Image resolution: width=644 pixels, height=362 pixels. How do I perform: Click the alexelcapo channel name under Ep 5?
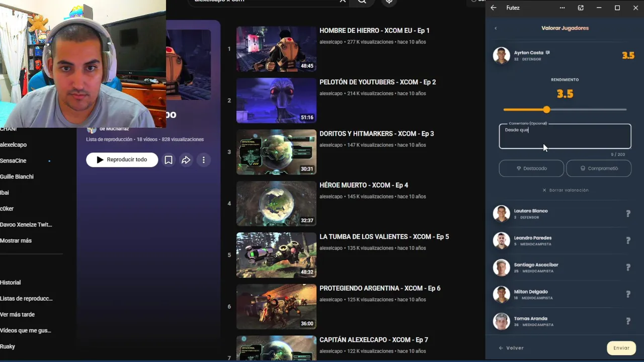point(331,248)
